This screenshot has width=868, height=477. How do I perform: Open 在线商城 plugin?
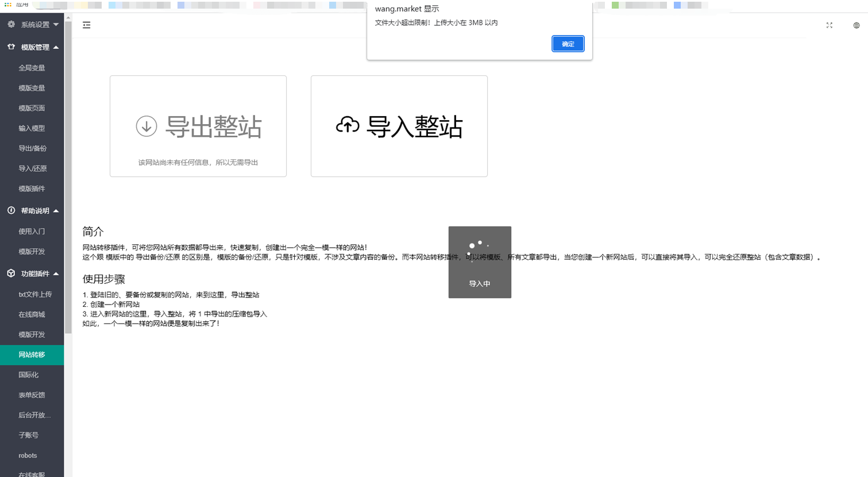[x=32, y=314]
